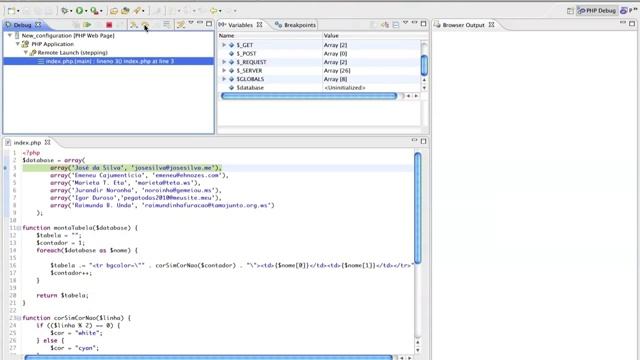Click the External Tools run icon
The image size is (640, 360).
pyautogui.click(x=94, y=11)
